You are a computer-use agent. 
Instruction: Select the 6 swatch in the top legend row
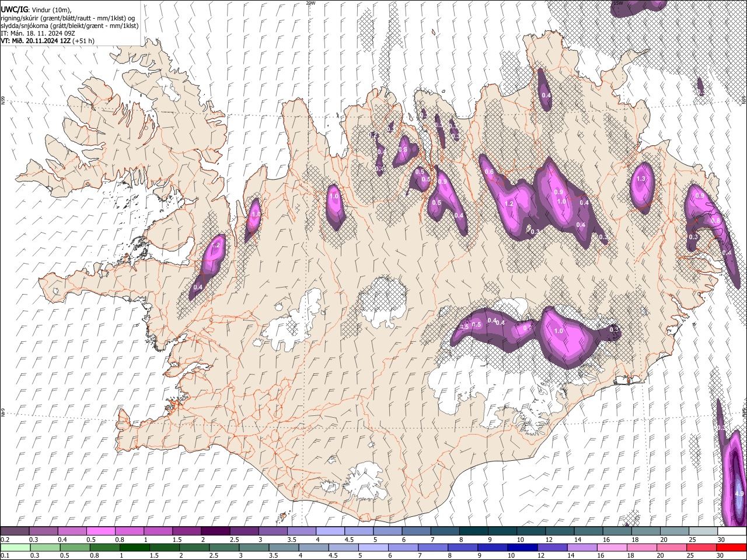pos(416,531)
